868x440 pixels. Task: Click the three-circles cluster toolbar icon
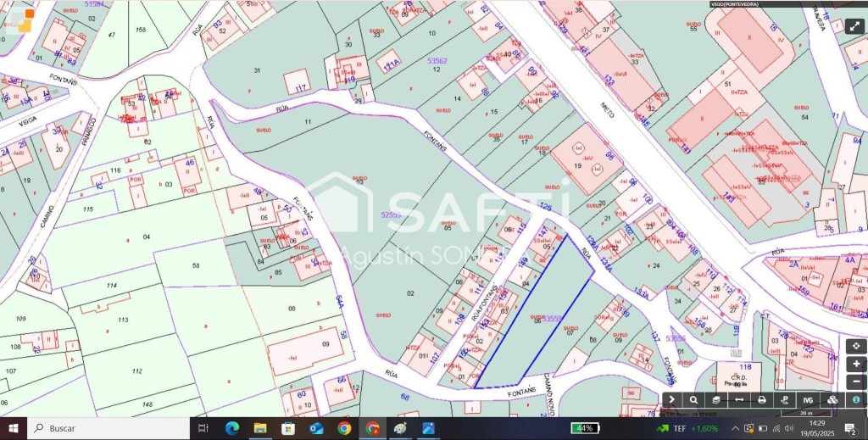point(832,399)
